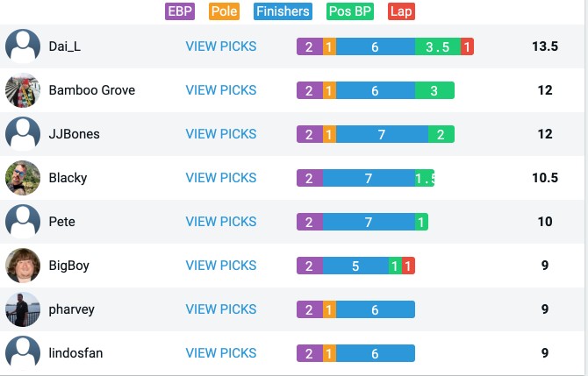This screenshot has height=376, width=588.
Task: Click the green Pos BP segment in Pete's bar
Action: (x=421, y=222)
